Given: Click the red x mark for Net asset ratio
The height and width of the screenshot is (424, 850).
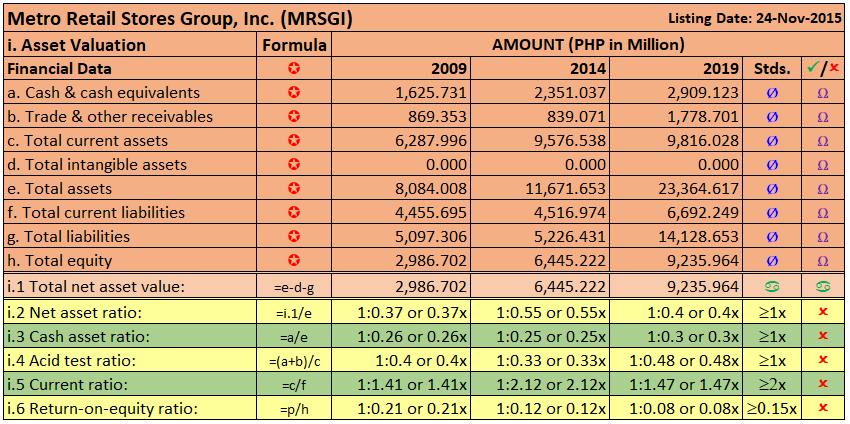Looking at the screenshot, I should point(822,312).
